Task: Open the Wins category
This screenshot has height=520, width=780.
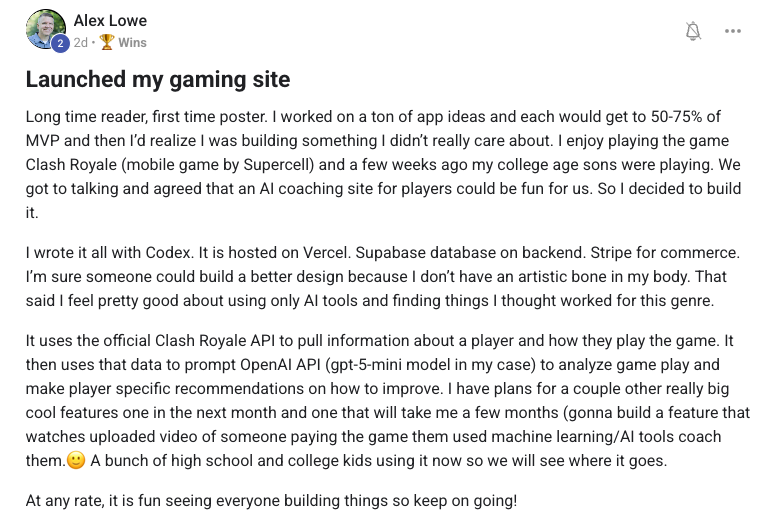Action: point(132,43)
